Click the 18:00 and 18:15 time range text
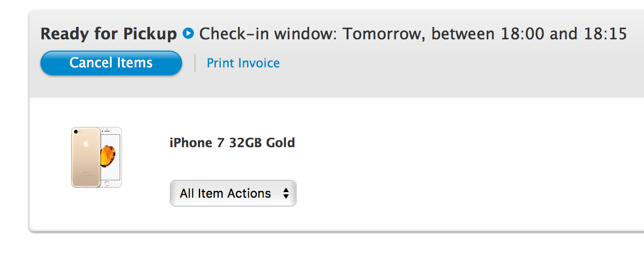644x255 pixels. [564, 34]
